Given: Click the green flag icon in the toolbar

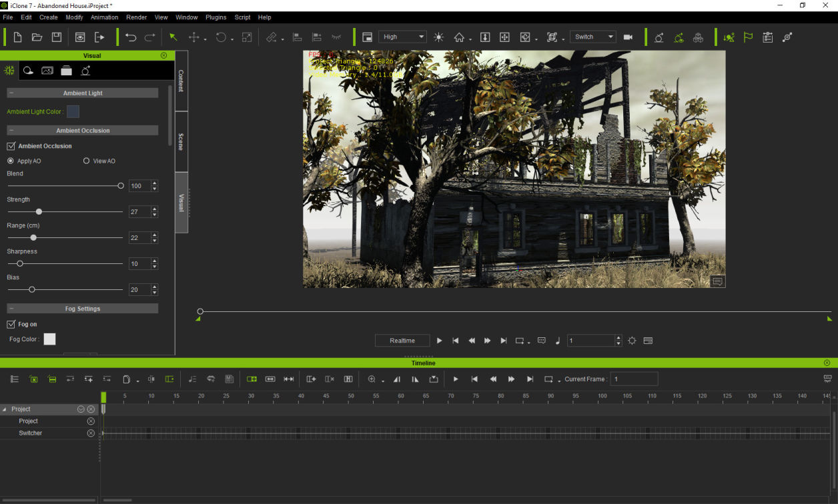Looking at the screenshot, I should click(749, 37).
